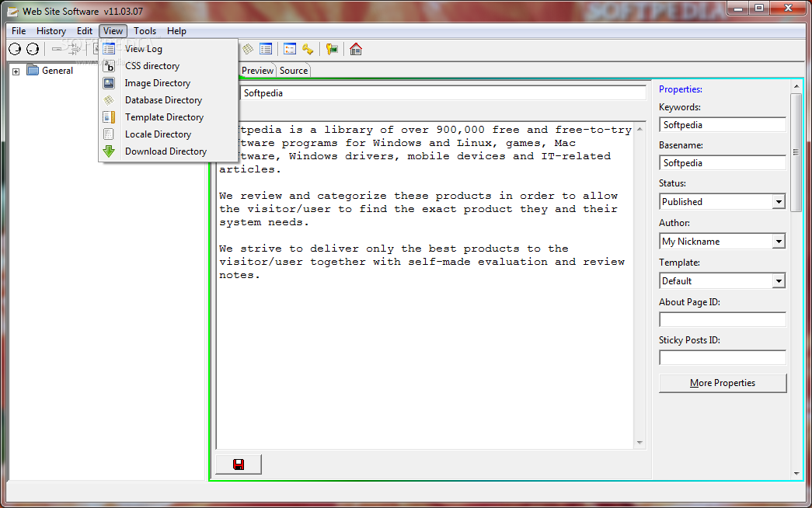Click the Keywords input field

[x=723, y=125]
